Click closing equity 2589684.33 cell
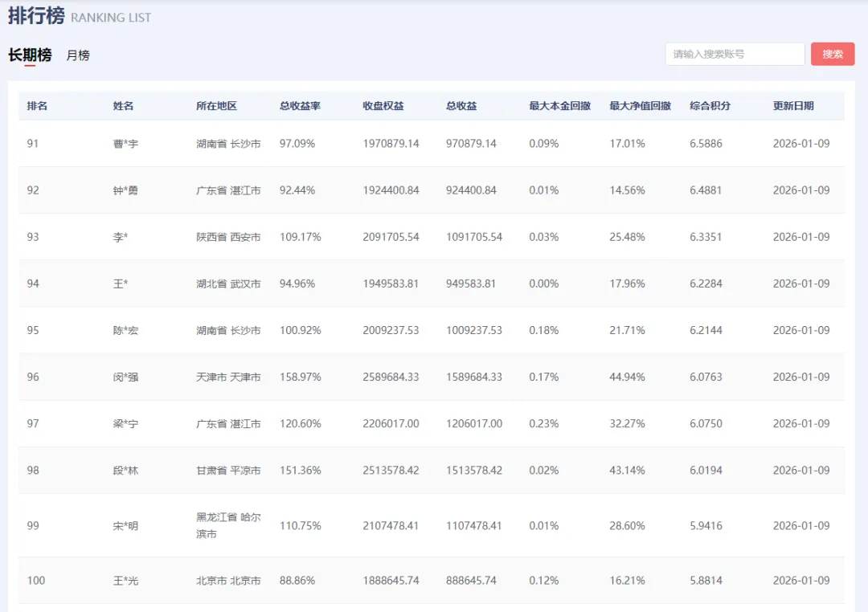This screenshot has width=868, height=612. [391, 377]
